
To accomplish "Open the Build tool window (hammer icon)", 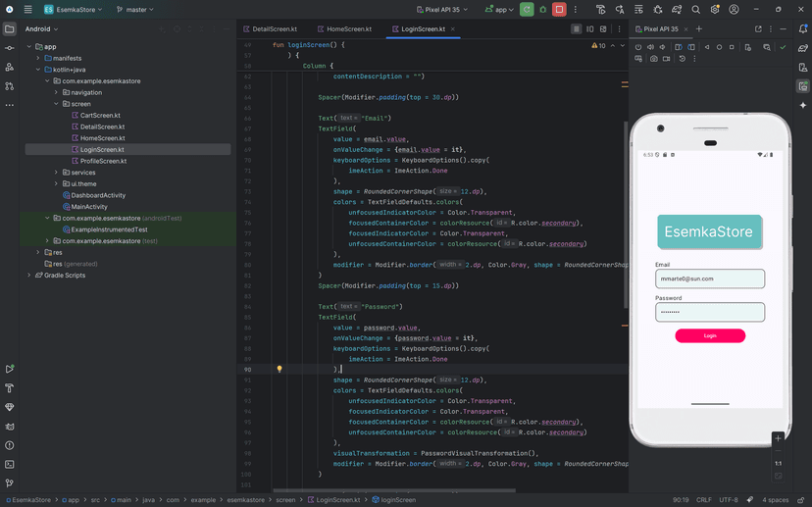I will [x=10, y=388].
